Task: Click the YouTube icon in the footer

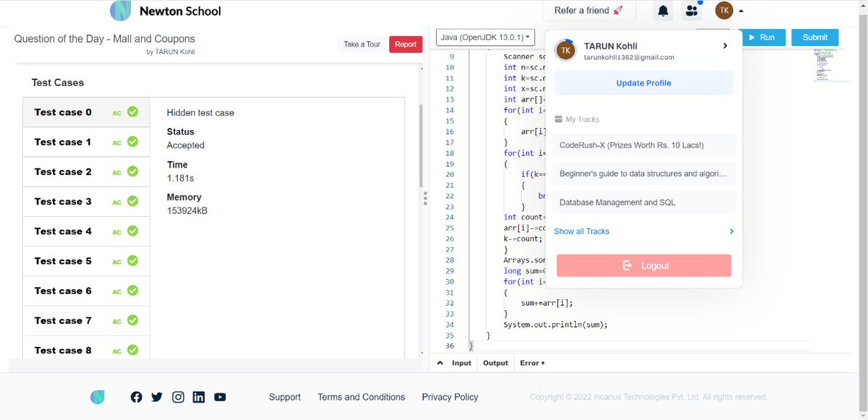Action: click(x=220, y=396)
